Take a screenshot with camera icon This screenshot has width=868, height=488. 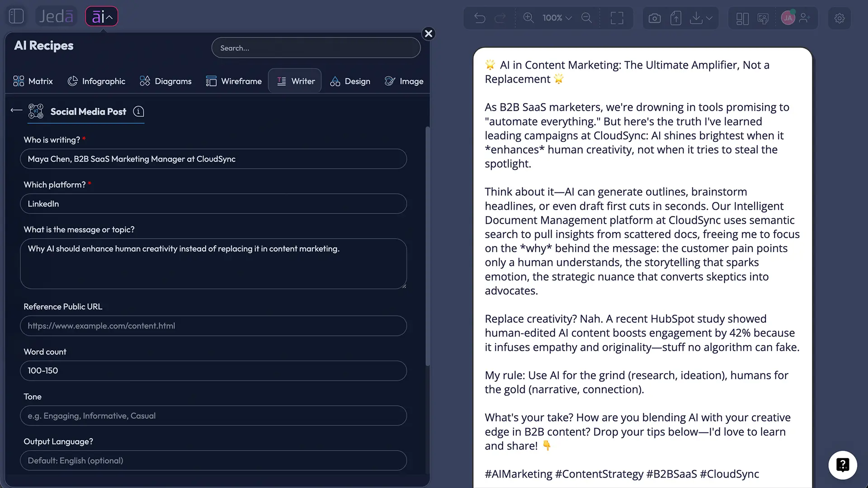click(x=655, y=18)
